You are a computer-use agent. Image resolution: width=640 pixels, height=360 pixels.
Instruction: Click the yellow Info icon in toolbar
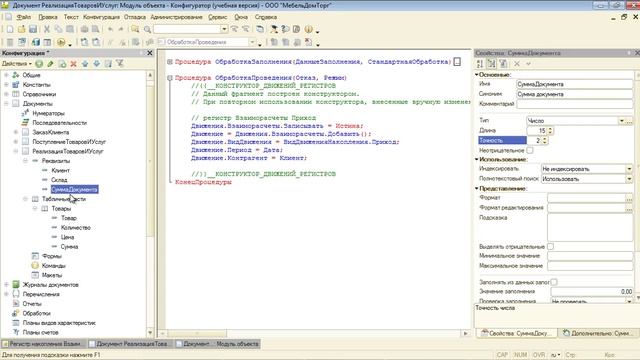tap(309, 29)
